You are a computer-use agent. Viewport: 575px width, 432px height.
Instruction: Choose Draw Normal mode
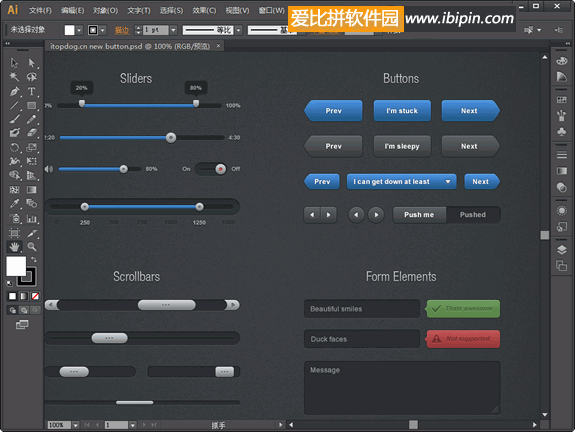coord(13,310)
